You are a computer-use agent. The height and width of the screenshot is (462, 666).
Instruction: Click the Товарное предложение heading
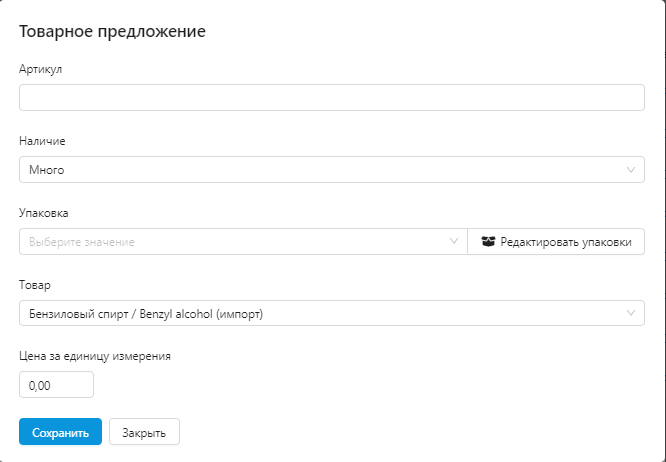(112, 31)
